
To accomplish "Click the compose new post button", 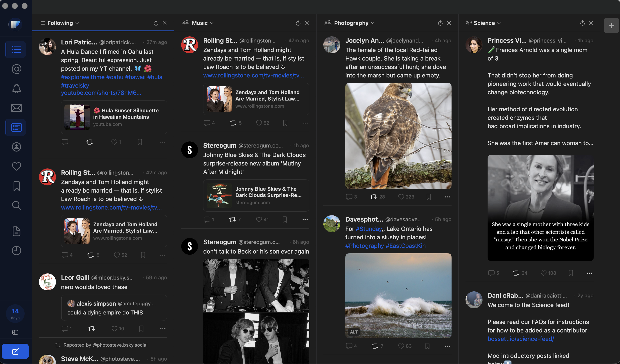I will point(15,352).
